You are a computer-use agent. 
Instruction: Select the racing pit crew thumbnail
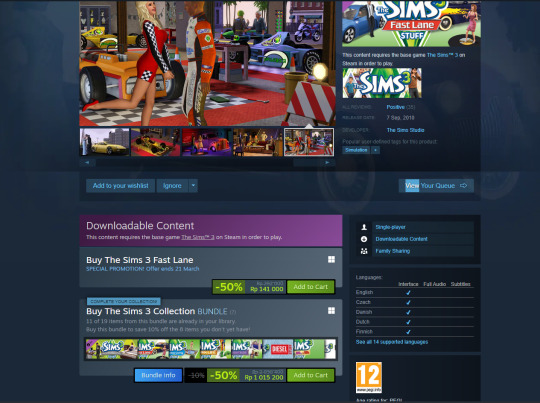tap(309, 142)
